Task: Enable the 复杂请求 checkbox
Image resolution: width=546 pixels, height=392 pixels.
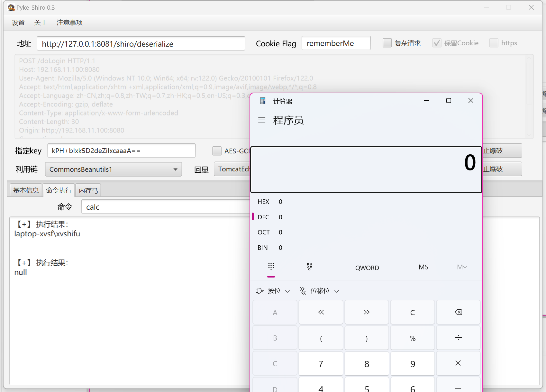Action: (x=387, y=43)
